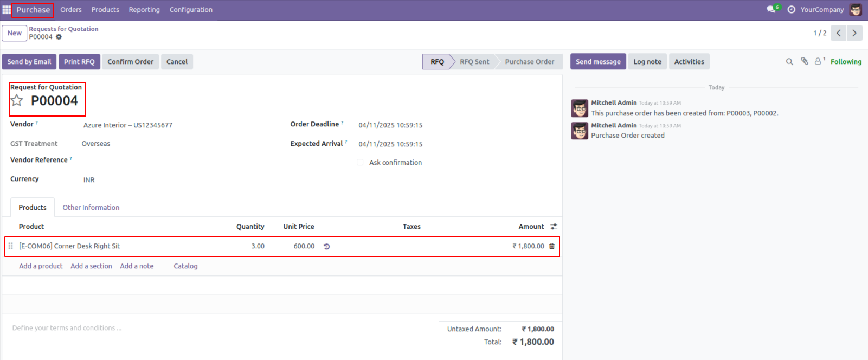Click Add a section link
The width and height of the screenshot is (868, 360).
pyautogui.click(x=91, y=266)
